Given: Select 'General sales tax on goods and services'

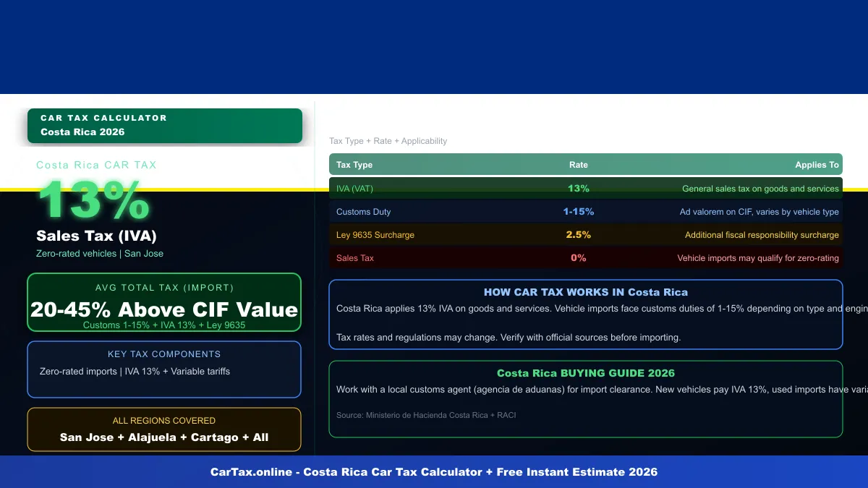Looking at the screenshot, I should (760, 189).
